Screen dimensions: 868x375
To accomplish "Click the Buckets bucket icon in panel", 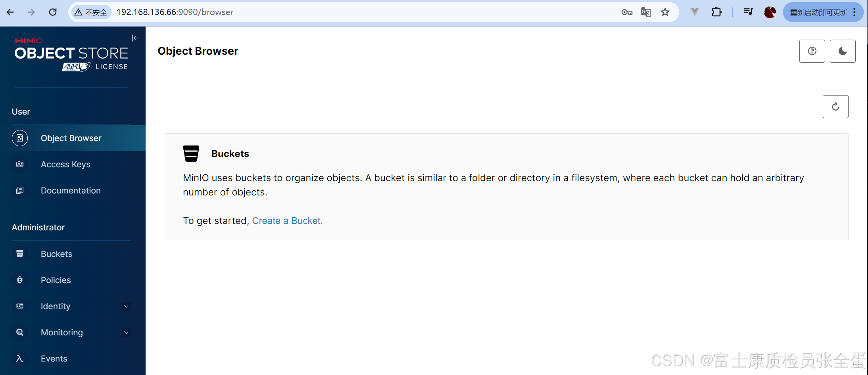I will 191,153.
